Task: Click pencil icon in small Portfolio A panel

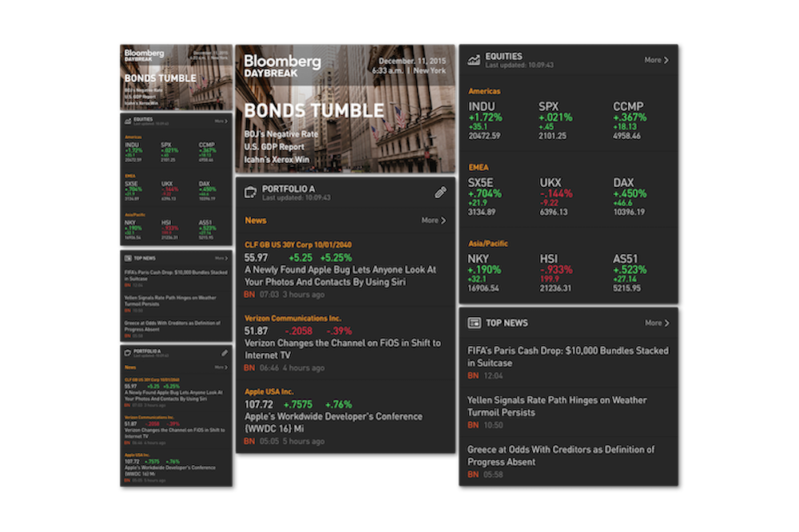Action: point(225,353)
